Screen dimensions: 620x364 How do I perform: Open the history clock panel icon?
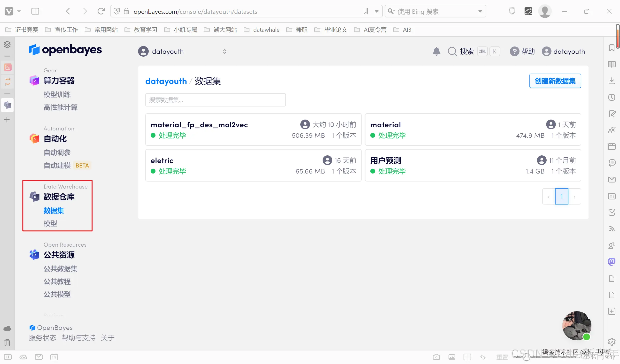[x=612, y=97]
